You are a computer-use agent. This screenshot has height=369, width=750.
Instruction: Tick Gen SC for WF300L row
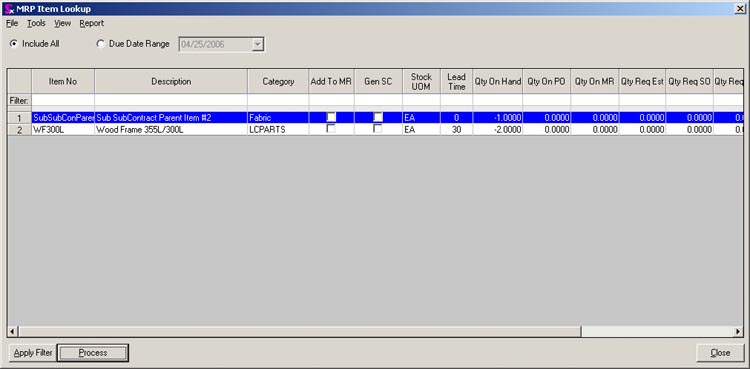[378, 129]
